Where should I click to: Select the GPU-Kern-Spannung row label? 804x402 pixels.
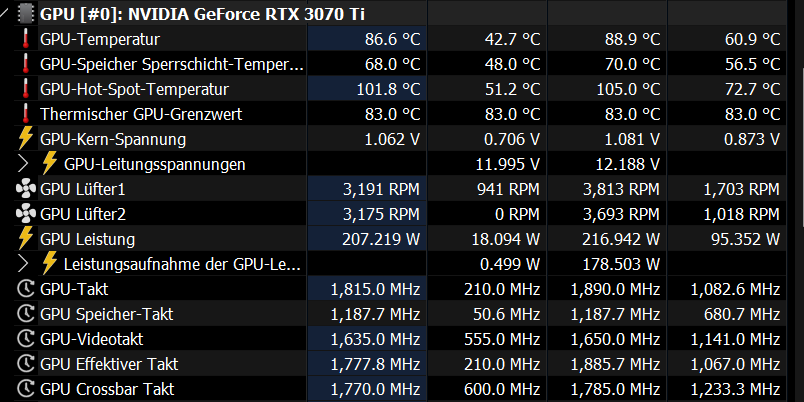[x=113, y=139]
